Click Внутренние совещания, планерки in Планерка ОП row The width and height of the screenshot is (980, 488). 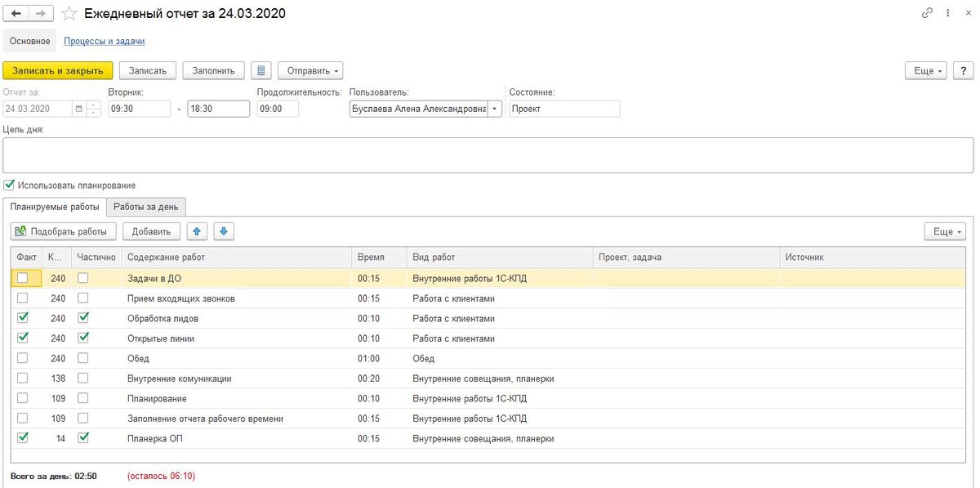[x=499, y=438]
